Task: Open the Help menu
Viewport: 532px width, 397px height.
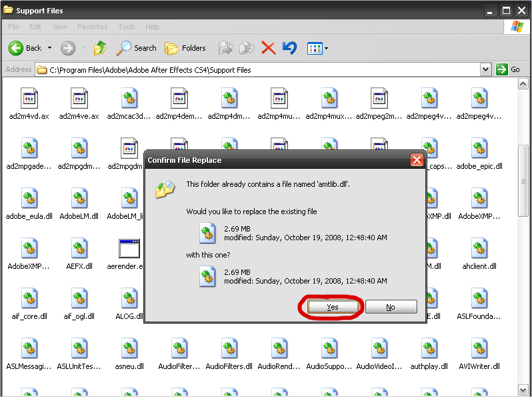Action: [x=153, y=27]
